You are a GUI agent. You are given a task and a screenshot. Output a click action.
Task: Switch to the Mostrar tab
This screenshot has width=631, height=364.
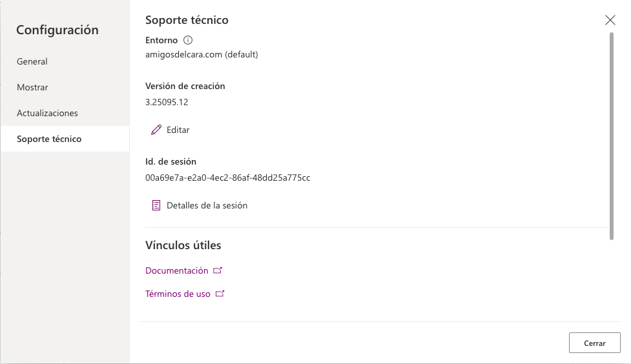[32, 87]
